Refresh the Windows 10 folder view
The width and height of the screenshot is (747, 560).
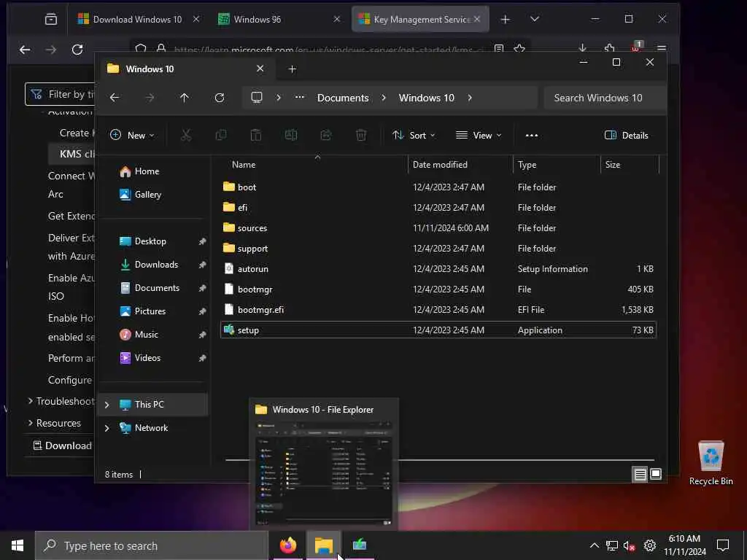click(x=220, y=98)
